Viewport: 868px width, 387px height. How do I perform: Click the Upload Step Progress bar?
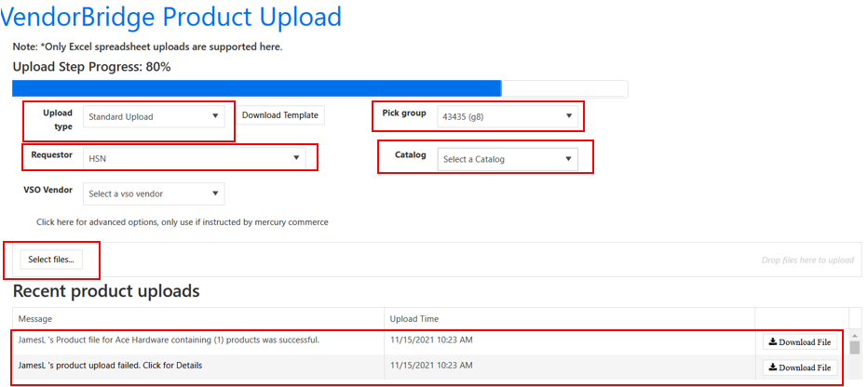(320, 89)
